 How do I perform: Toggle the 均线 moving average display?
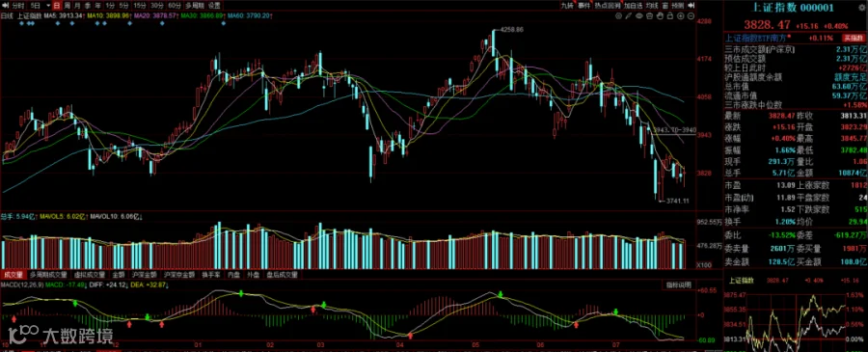[x=652, y=6]
